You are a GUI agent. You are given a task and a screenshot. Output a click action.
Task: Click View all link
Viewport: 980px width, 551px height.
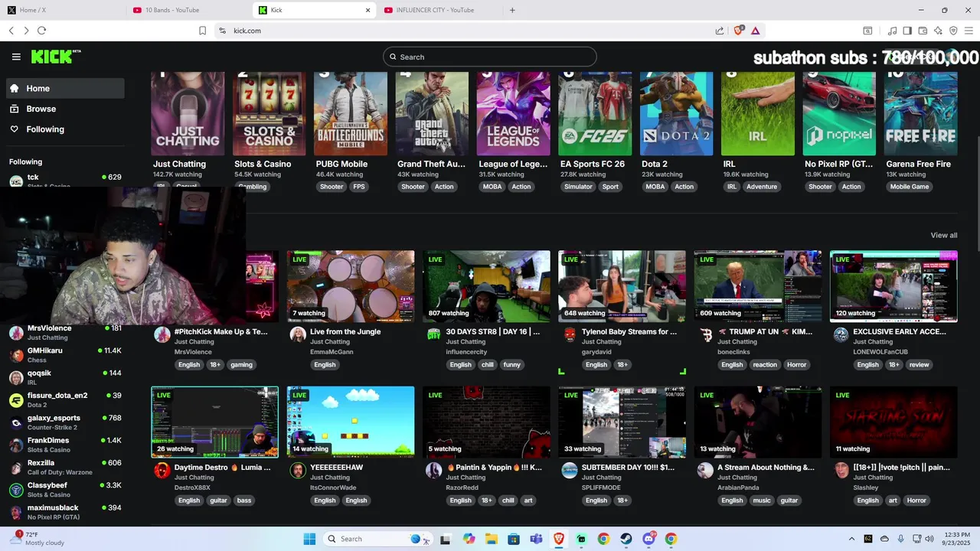943,235
